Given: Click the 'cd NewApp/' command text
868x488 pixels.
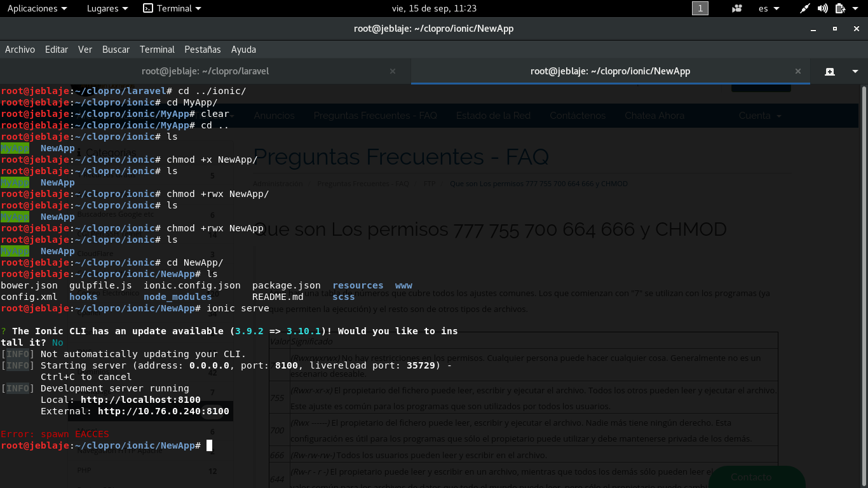Looking at the screenshot, I should click(195, 262).
